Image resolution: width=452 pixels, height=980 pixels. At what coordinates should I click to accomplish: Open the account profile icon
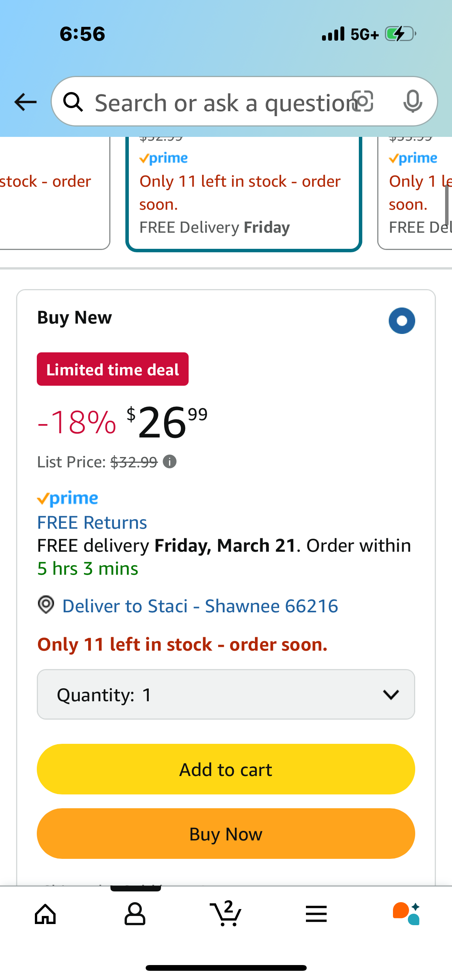[x=135, y=914]
